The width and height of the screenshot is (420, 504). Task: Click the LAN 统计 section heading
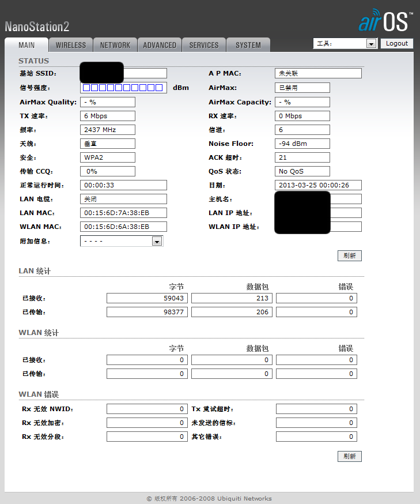click(35, 271)
